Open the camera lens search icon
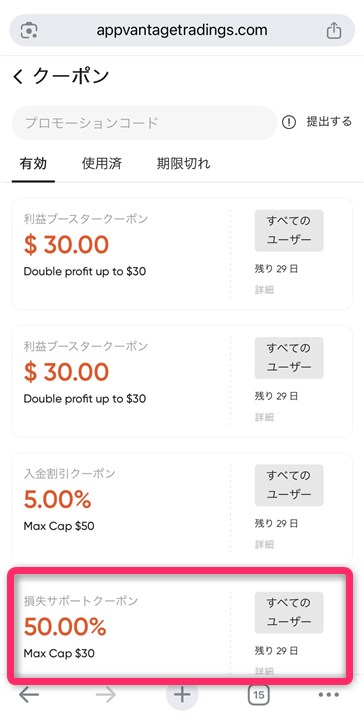364x720 pixels. 29,31
